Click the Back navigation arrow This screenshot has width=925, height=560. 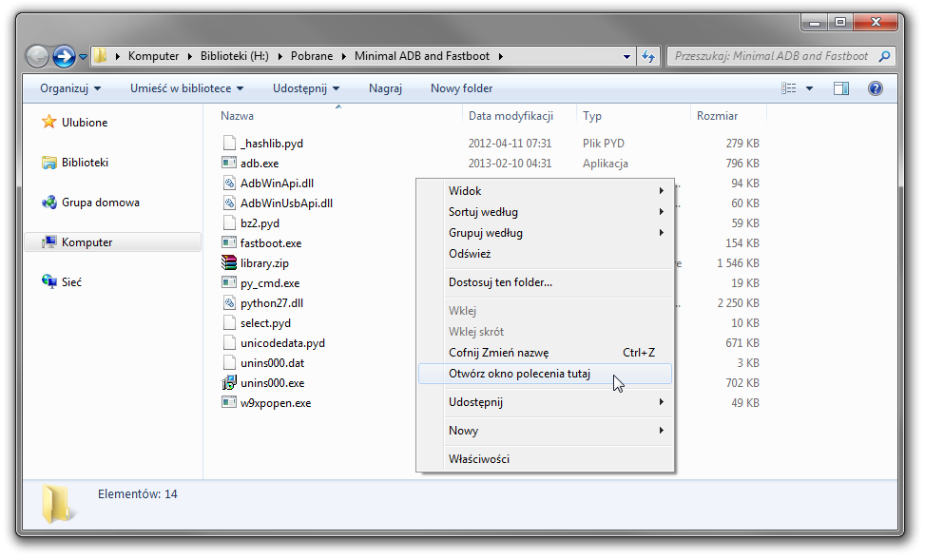[x=37, y=57]
